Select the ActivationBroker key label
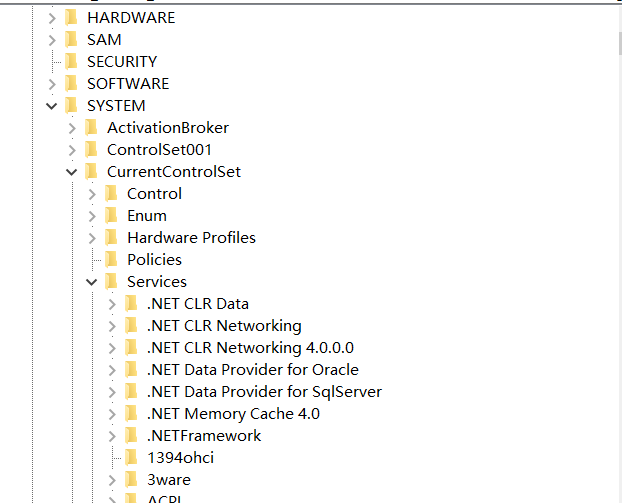The image size is (622, 503). coord(168,128)
